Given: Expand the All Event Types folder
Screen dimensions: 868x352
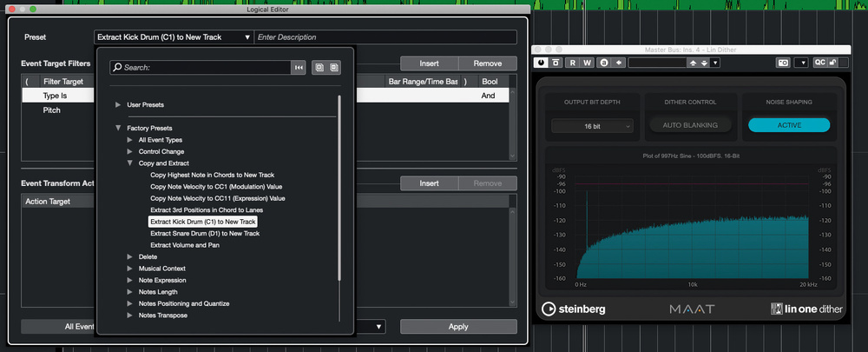Looking at the screenshot, I should [x=129, y=140].
